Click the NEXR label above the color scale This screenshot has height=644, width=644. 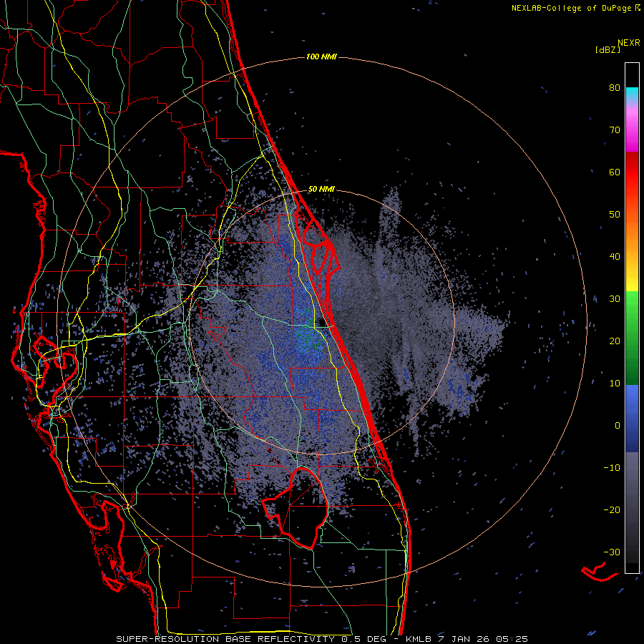(629, 43)
